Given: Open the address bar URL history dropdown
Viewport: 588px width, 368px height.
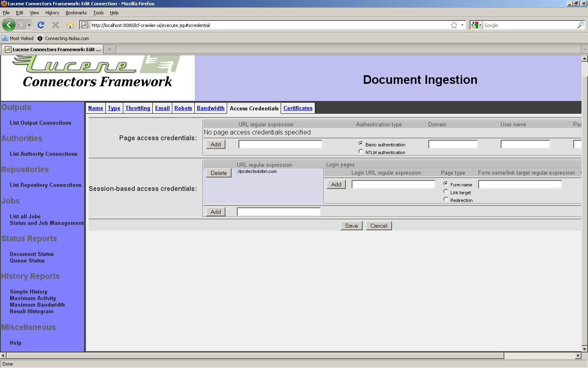Looking at the screenshot, I should (x=462, y=25).
